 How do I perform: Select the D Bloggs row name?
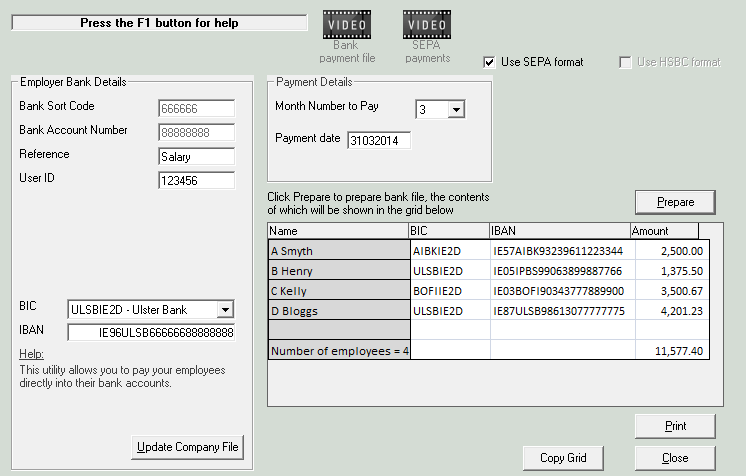pyautogui.click(x=339, y=311)
